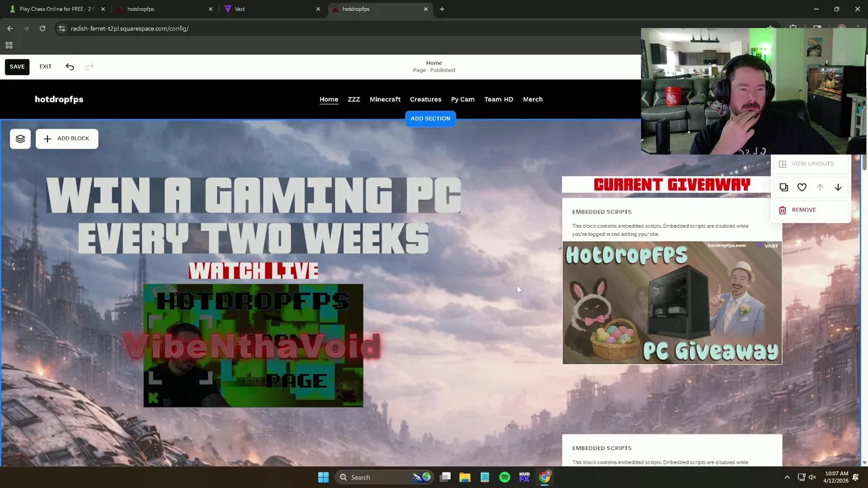Switch to the first hotdropfps tab
Screen dimensions: 868x488
[x=164, y=9]
